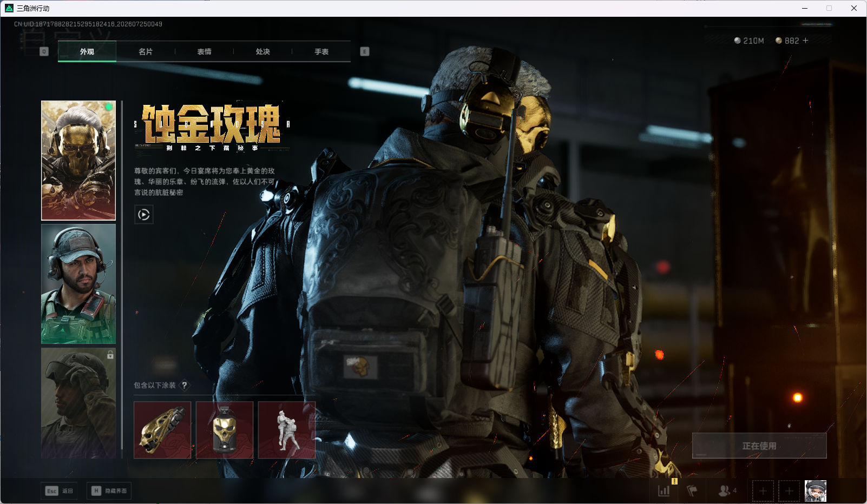Add a teammate in second empty plus slot
Viewport: 867px width, 504px height.
(x=789, y=491)
